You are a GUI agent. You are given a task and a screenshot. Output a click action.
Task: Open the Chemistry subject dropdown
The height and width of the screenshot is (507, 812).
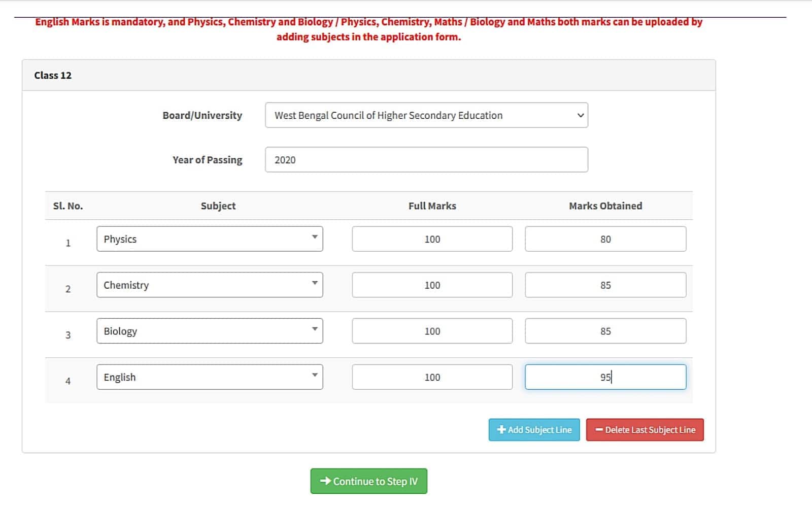210,285
